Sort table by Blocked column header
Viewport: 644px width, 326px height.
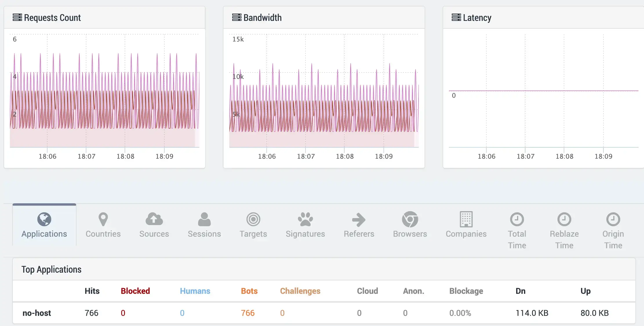coord(135,291)
